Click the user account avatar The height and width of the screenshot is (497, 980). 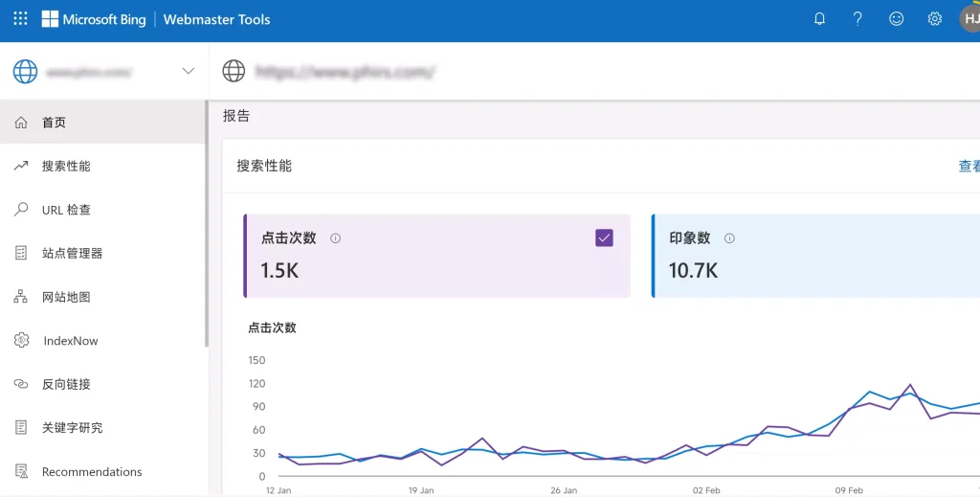(969, 19)
